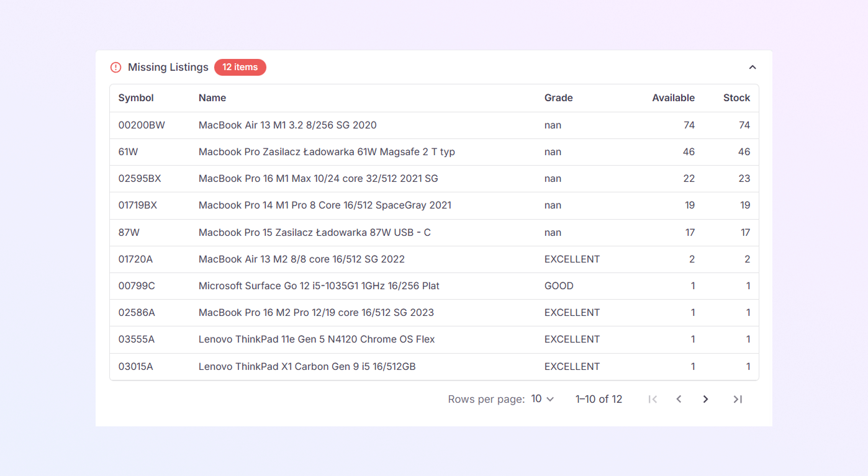868x476 pixels.
Task: Jump to the first page
Action: click(x=653, y=399)
